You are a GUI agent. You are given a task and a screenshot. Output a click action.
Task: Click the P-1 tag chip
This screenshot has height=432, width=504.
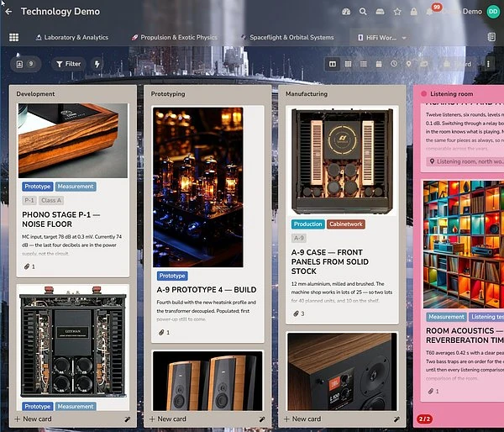pyautogui.click(x=29, y=200)
